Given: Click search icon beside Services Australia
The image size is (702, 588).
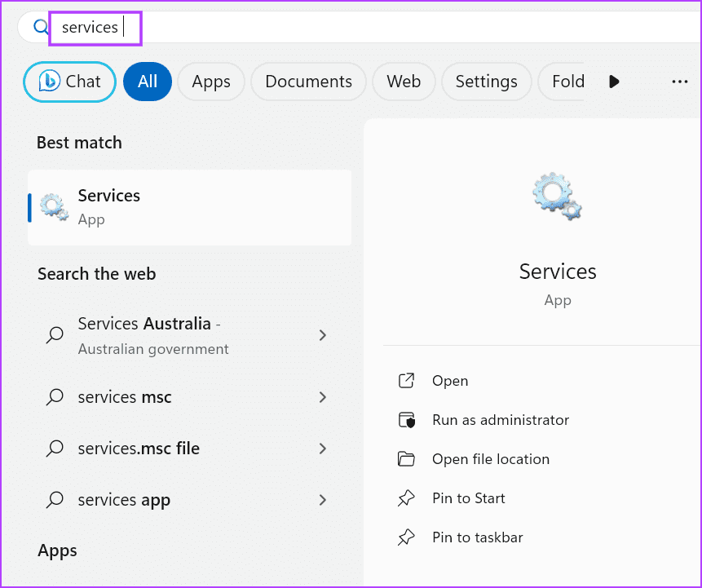Looking at the screenshot, I should coord(55,334).
